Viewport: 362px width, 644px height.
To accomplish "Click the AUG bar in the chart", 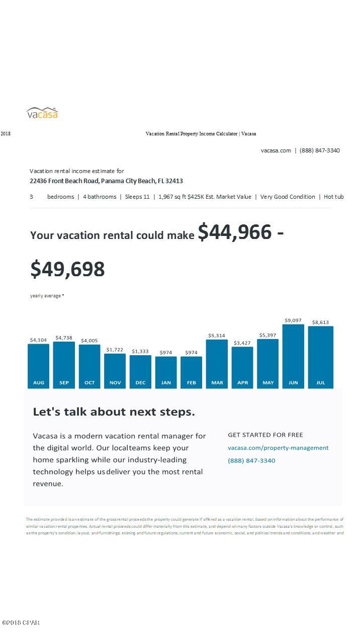I will click(39, 366).
